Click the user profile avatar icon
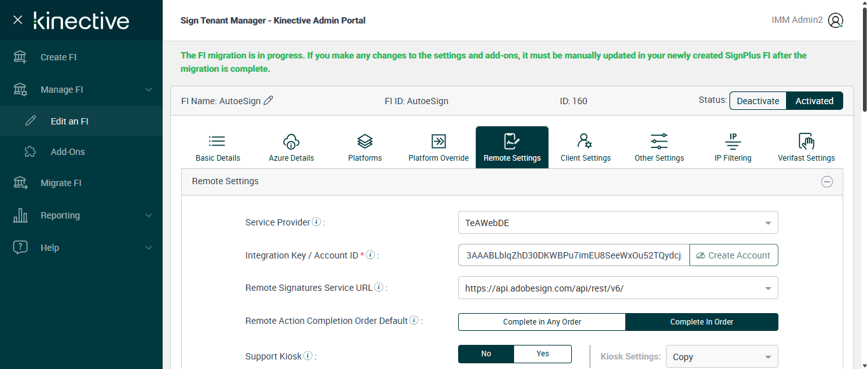This screenshot has height=369, width=868. (x=836, y=20)
